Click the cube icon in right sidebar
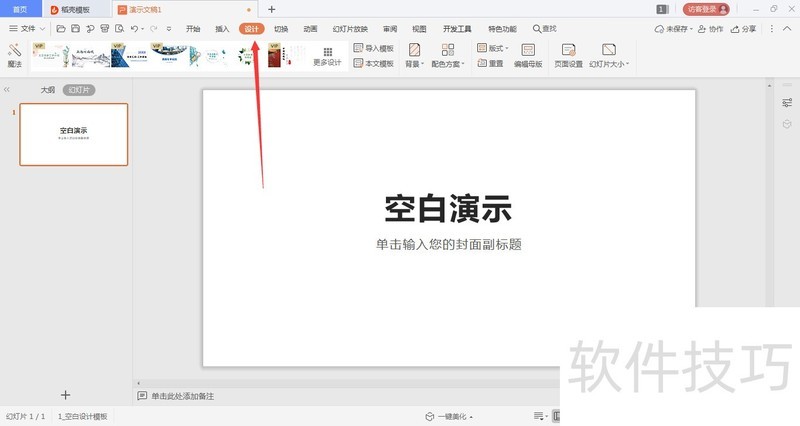This screenshot has height=426, width=800. point(787,124)
